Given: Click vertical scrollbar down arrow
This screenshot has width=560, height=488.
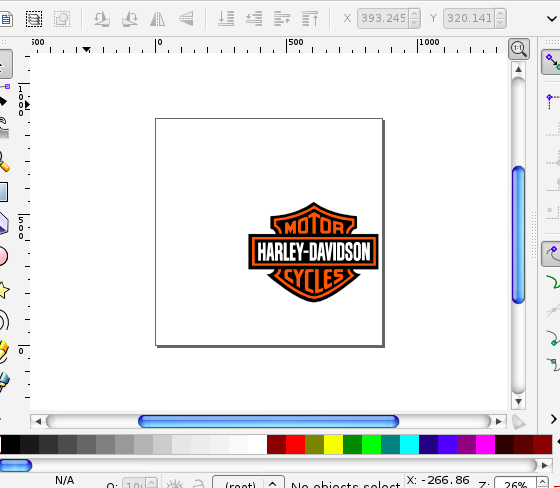Looking at the screenshot, I should pyautogui.click(x=518, y=402).
